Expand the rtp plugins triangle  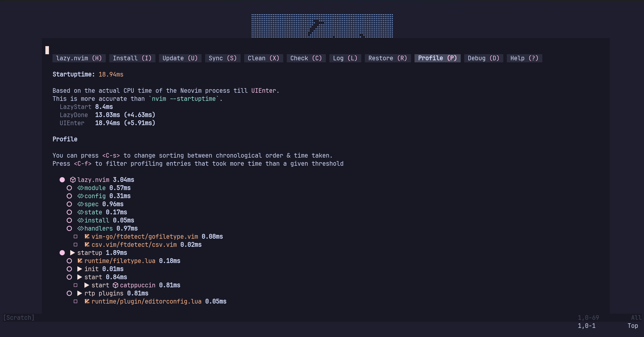tap(80, 293)
